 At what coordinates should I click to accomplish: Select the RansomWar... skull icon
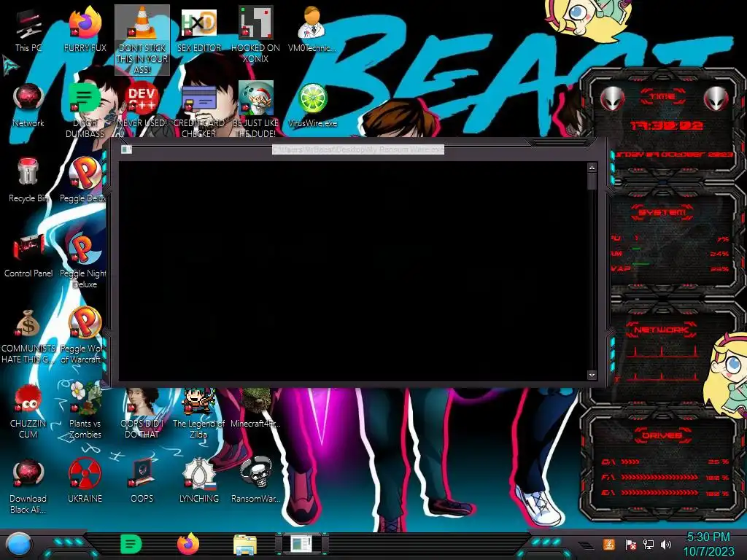pyautogui.click(x=256, y=481)
